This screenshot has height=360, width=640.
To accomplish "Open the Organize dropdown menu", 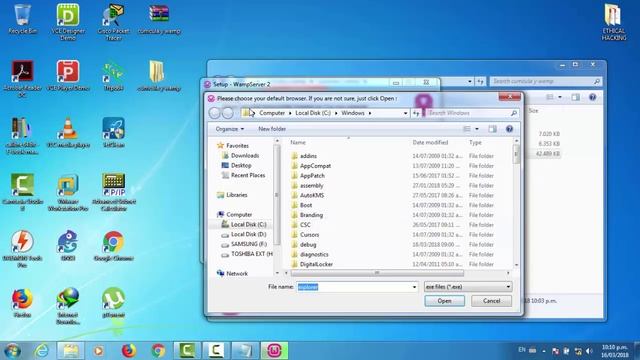I will tap(230, 129).
